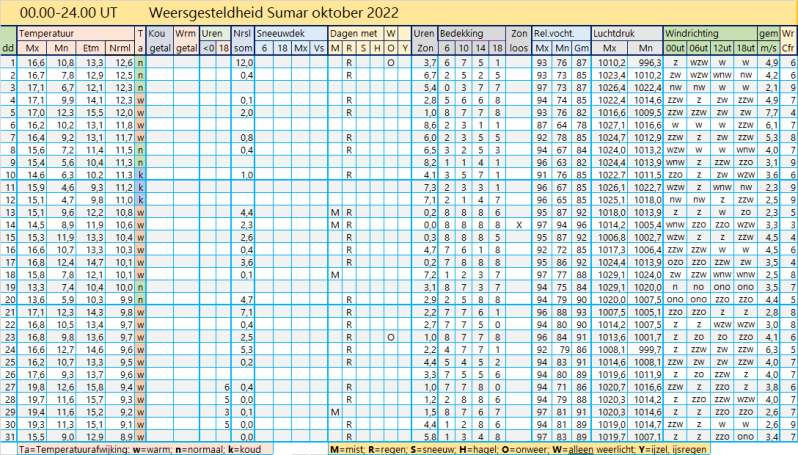Screen dimensions: 798x455
Task: Click mean humidity '96' on day 14
Action: click(x=581, y=225)
